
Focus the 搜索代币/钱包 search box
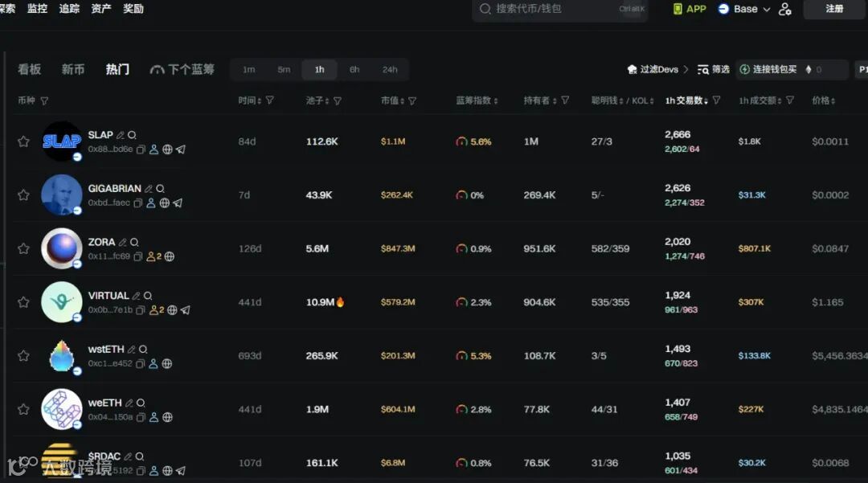coord(559,10)
